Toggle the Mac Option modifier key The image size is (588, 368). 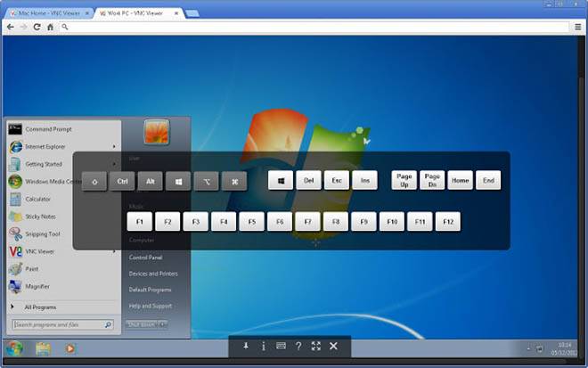coord(207,182)
